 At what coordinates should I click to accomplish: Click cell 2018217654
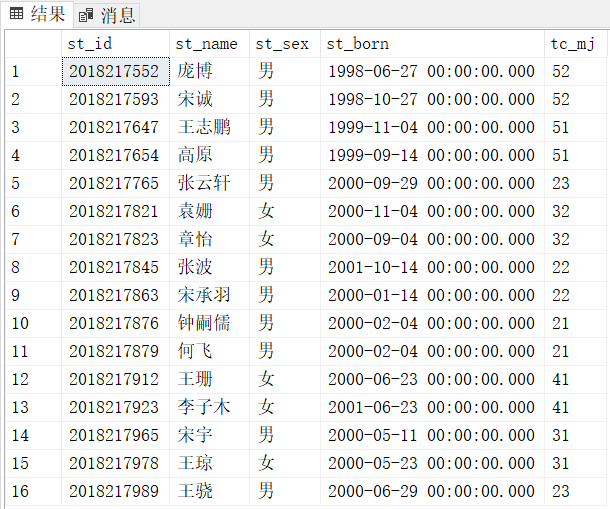[x=116, y=156]
